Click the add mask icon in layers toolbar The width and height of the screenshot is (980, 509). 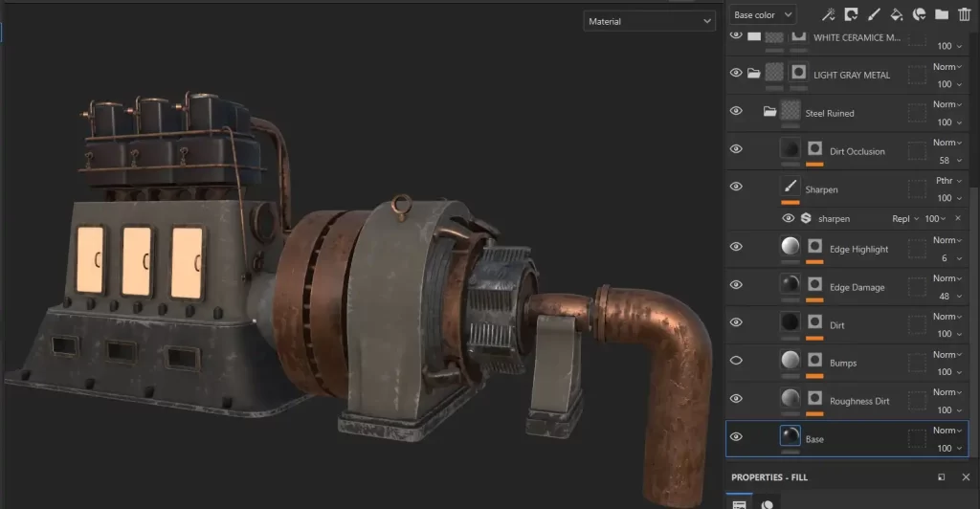[851, 14]
